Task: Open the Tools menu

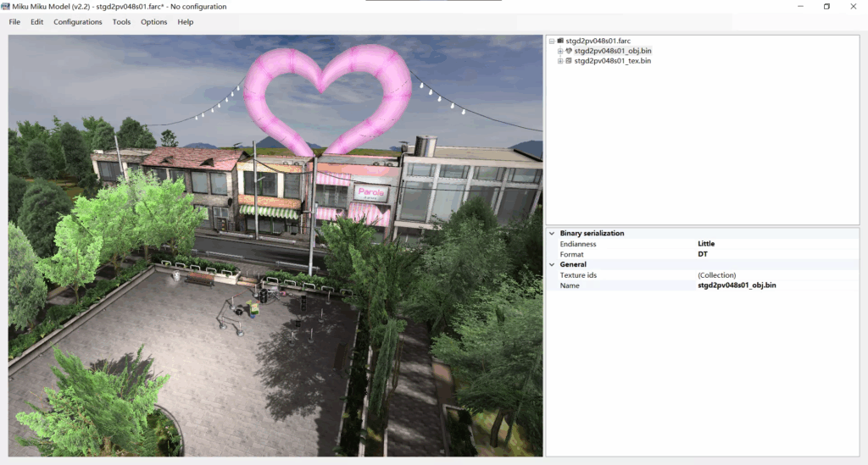Action: (x=121, y=22)
